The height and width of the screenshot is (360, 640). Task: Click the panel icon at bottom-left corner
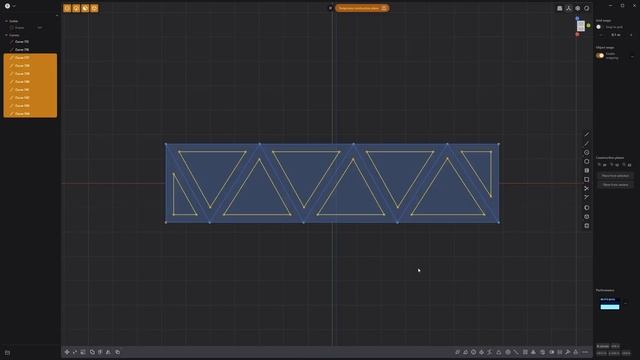(7, 353)
